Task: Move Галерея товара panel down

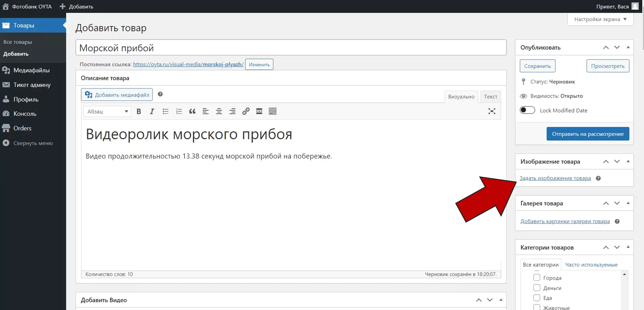Action: click(x=617, y=203)
